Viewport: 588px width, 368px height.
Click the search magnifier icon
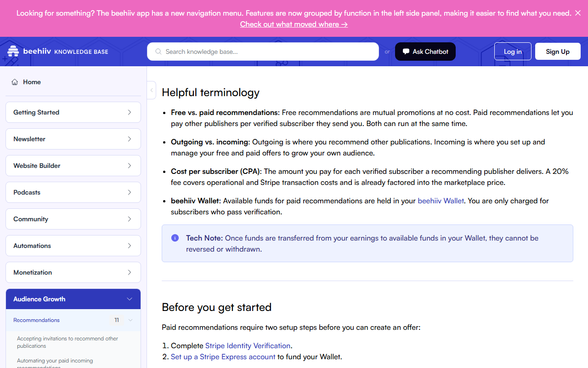(158, 52)
